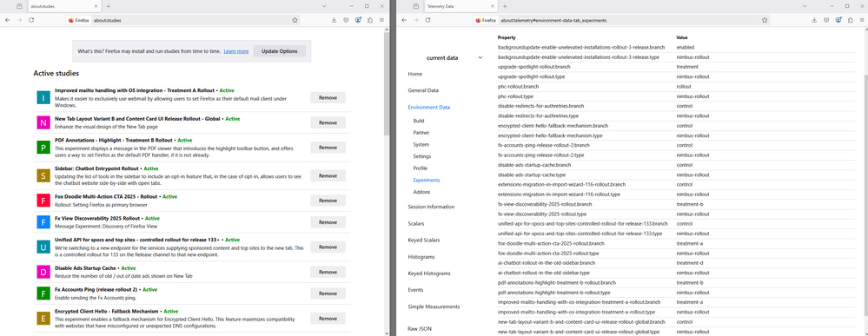The width and height of the screenshot is (868, 336).
Task: Open Firefox View in the Telemetry Data window
Action: pos(415,6)
